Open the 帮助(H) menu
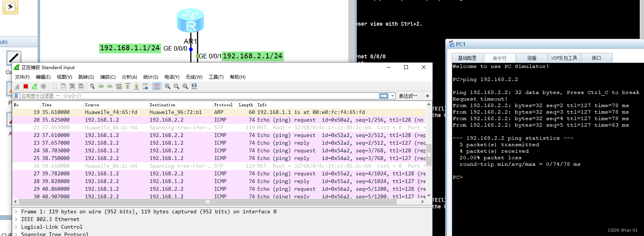The height and width of the screenshot is (236, 644). [238, 77]
